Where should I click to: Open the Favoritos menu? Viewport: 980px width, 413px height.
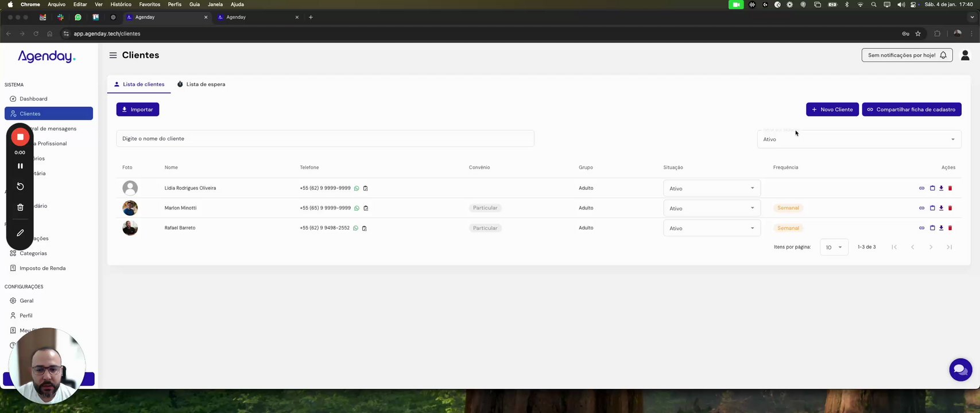click(150, 4)
